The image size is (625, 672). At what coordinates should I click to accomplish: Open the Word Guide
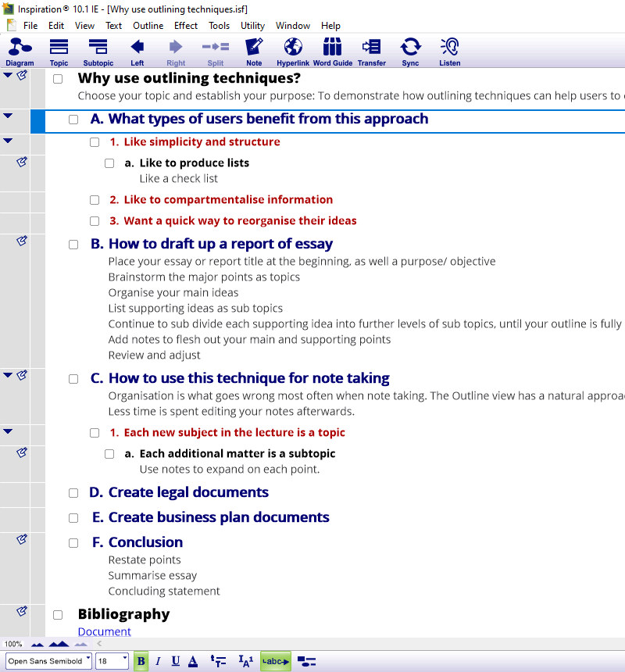[x=332, y=52]
